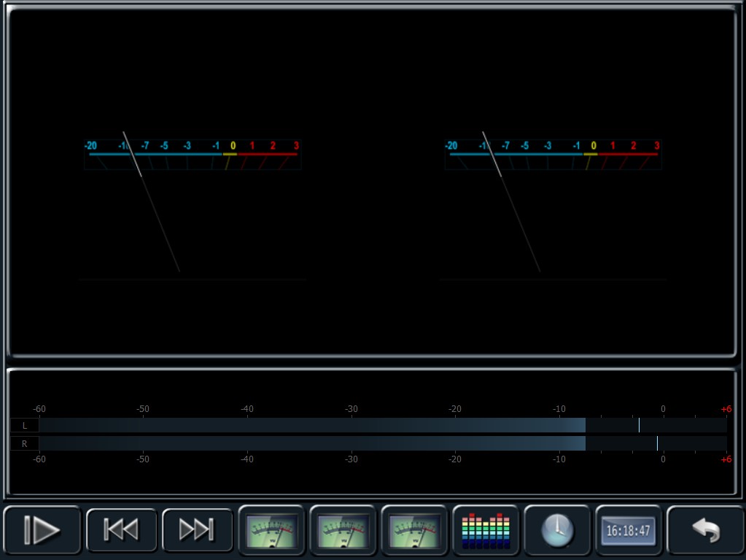Click the R channel level bar
This screenshot has width=746, height=560.
click(312, 443)
